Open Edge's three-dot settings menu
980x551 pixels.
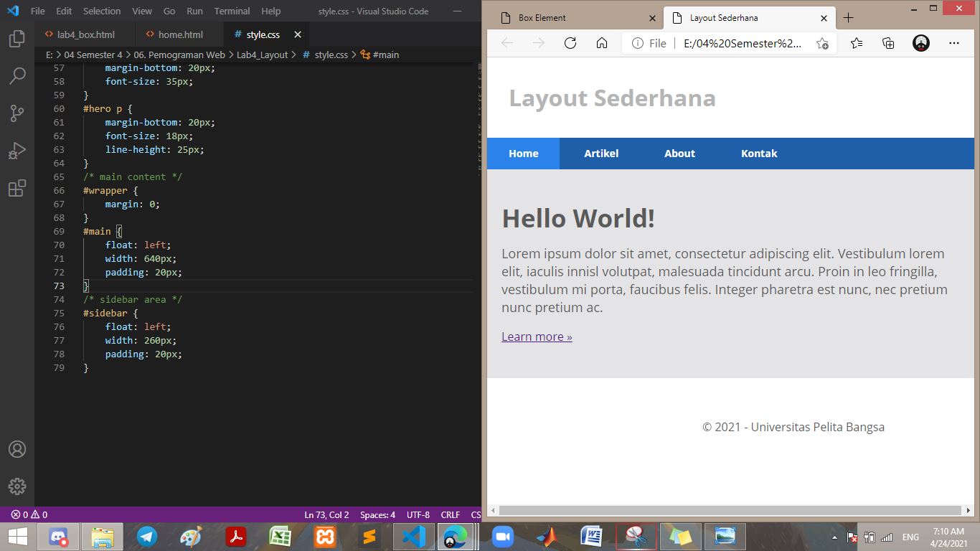[x=954, y=43]
